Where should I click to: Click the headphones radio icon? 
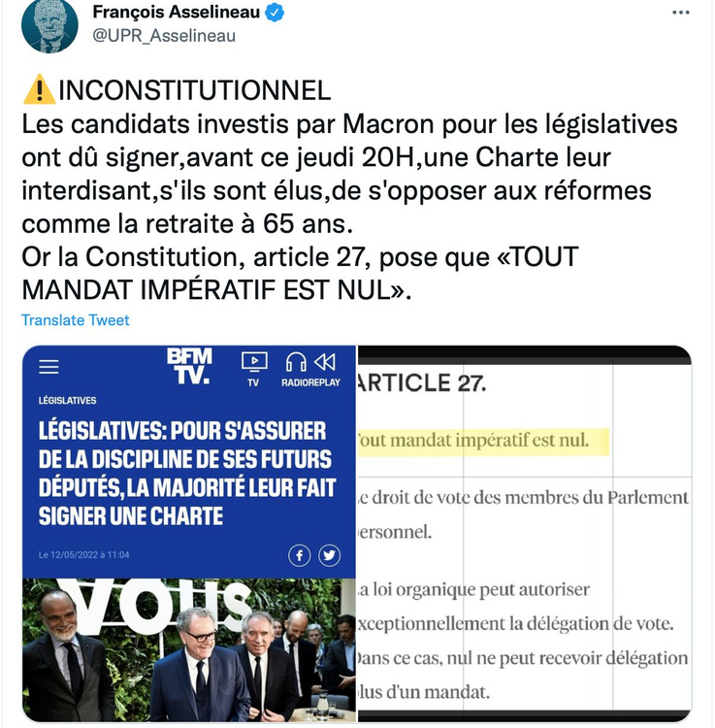[x=296, y=362]
